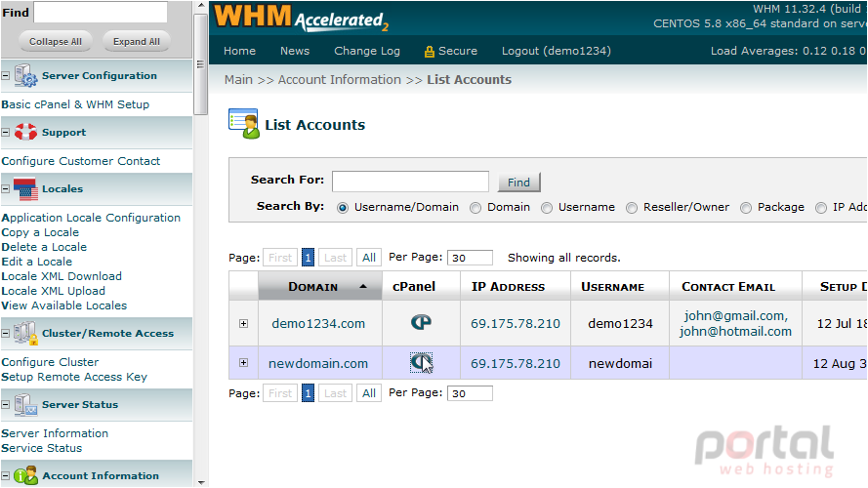Open View Available Locales link

(64, 305)
